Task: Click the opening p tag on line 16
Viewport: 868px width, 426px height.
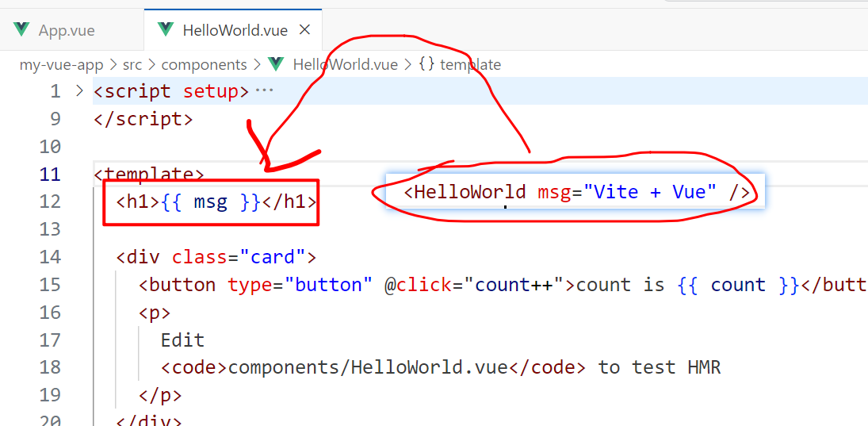Action: pos(155,313)
